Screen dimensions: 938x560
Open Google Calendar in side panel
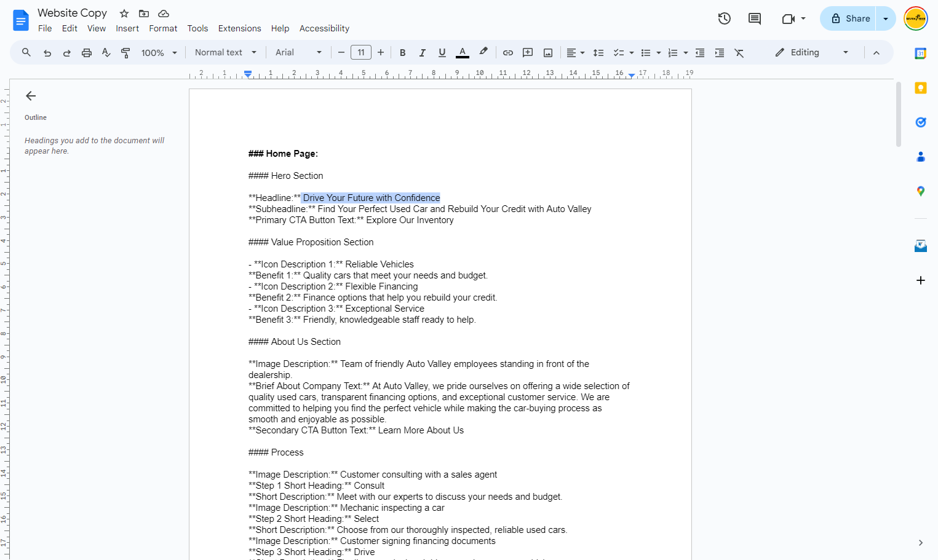(x=921, y=53)
